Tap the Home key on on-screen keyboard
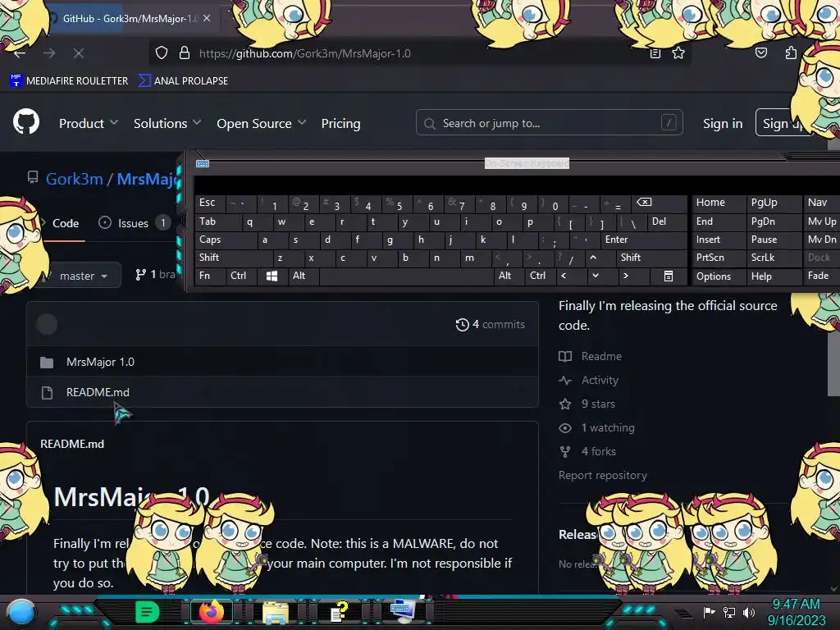 click(x=718, y=203)
